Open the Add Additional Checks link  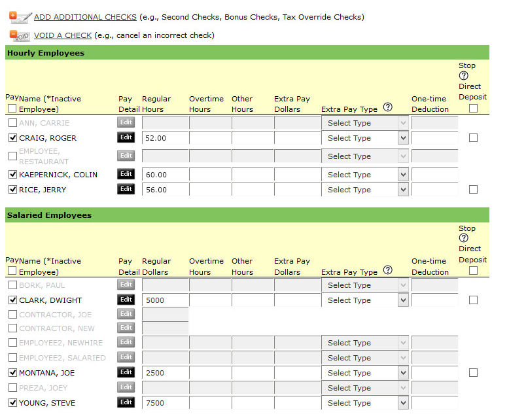(x=85, y=17)
